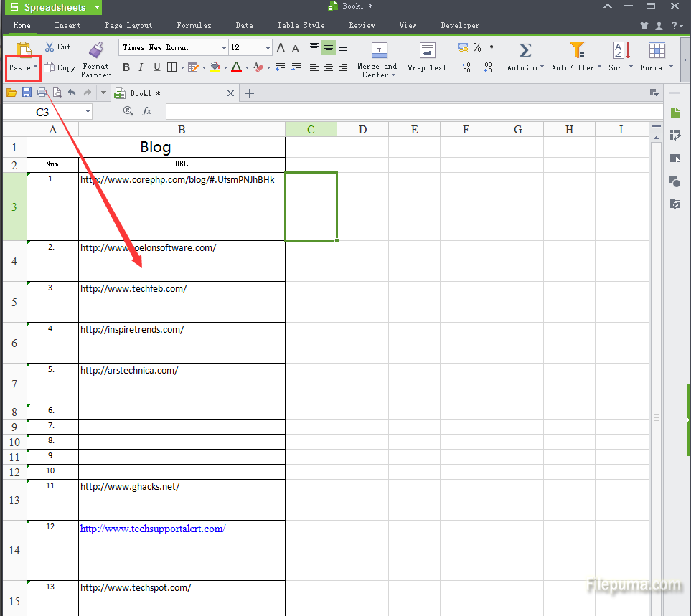Open the font size dropdown

(268, 48)
